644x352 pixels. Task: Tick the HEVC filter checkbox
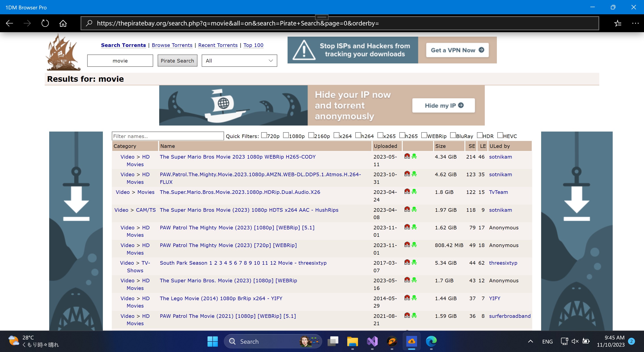point(500,135)
